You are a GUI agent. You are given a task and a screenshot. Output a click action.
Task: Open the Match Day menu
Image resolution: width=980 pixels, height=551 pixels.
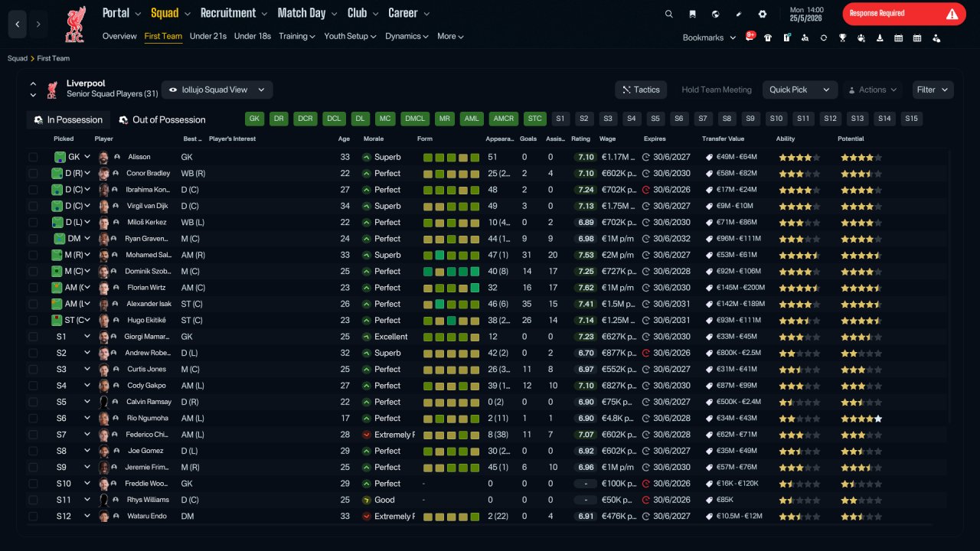tap(306, 13)
